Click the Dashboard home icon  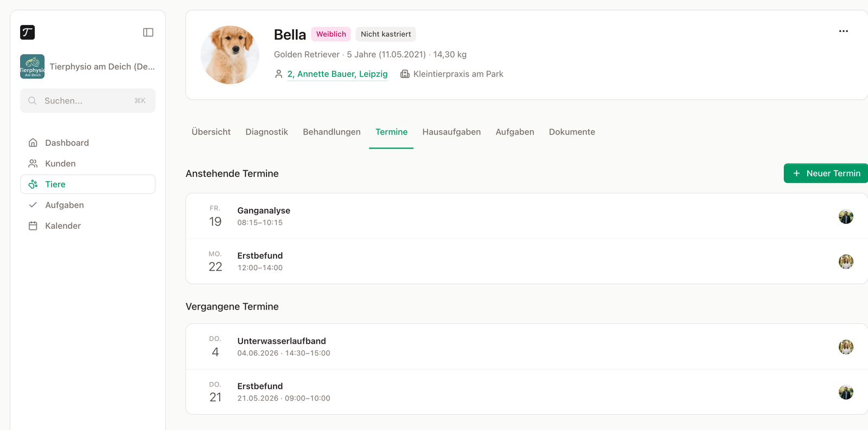(33, 143)
